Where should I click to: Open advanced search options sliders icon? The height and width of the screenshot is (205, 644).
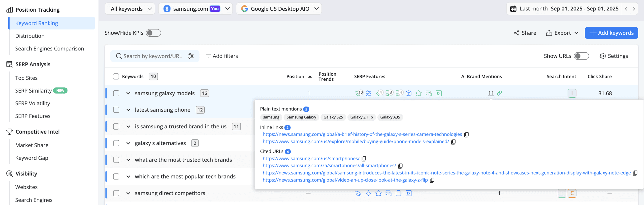click(x=191, y=56)
